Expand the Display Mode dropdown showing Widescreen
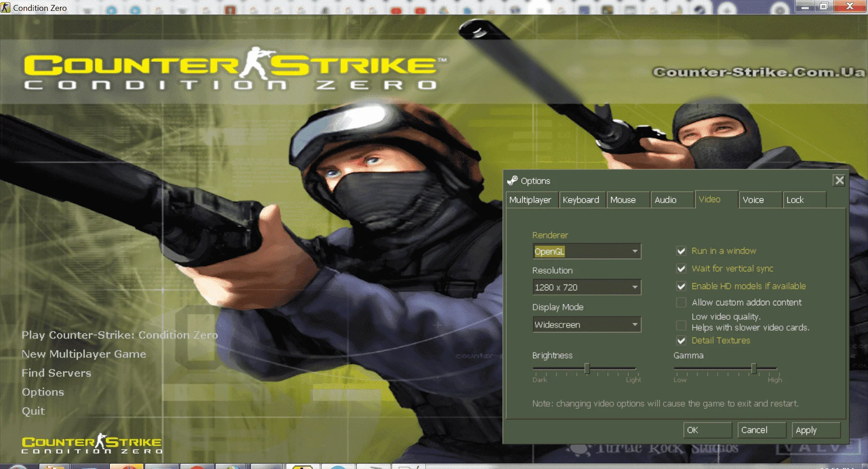This screenshot has height=469, width=868. (587, 324)
